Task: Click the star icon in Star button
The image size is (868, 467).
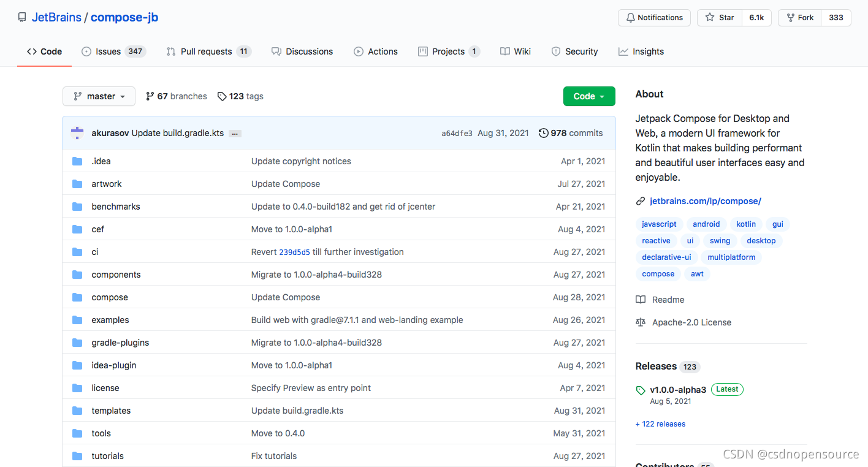Action: (x=710, y=18)
